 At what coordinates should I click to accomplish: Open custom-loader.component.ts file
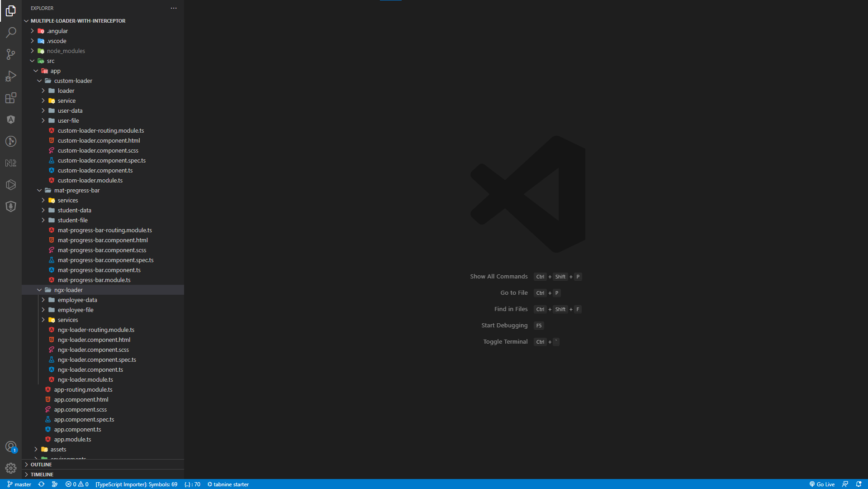click(x=103, y=170)
